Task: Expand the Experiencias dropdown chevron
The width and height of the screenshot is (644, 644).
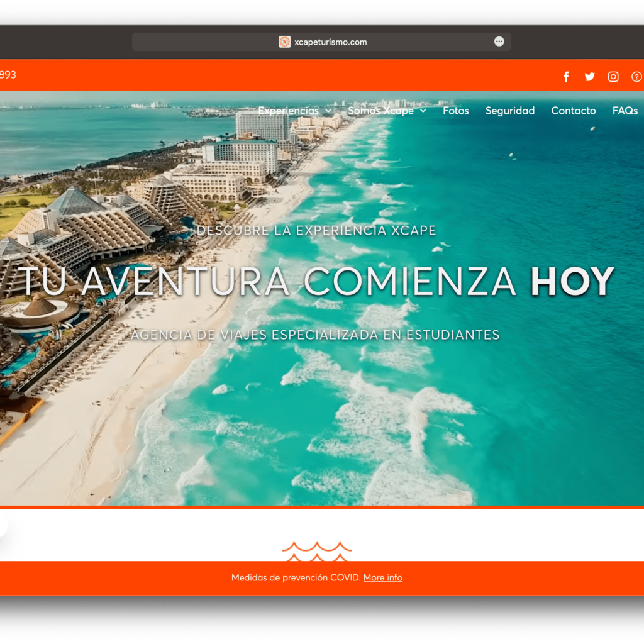Action: (328, 111)
